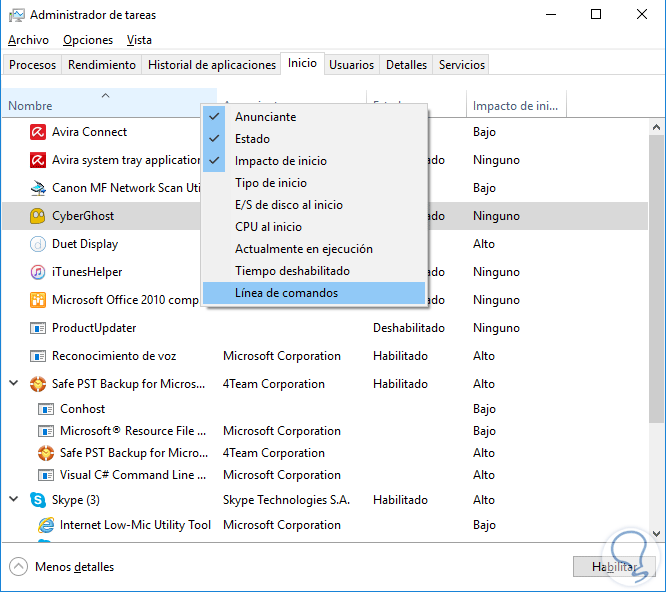Viewport: 666px width, 592px height.
Task: Collapse the Skype (3) group
Action: [14, 499]
